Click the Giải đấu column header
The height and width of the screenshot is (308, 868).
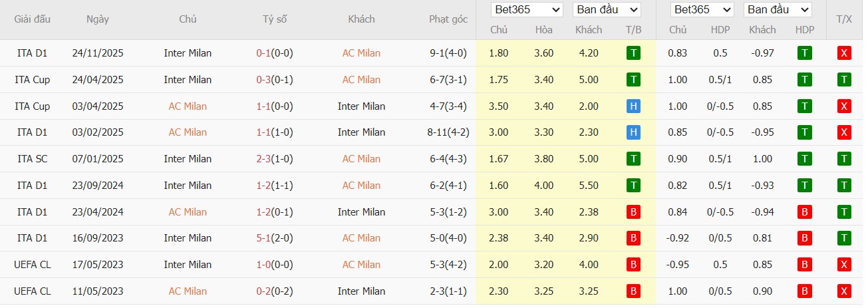(x=32, y=19)
